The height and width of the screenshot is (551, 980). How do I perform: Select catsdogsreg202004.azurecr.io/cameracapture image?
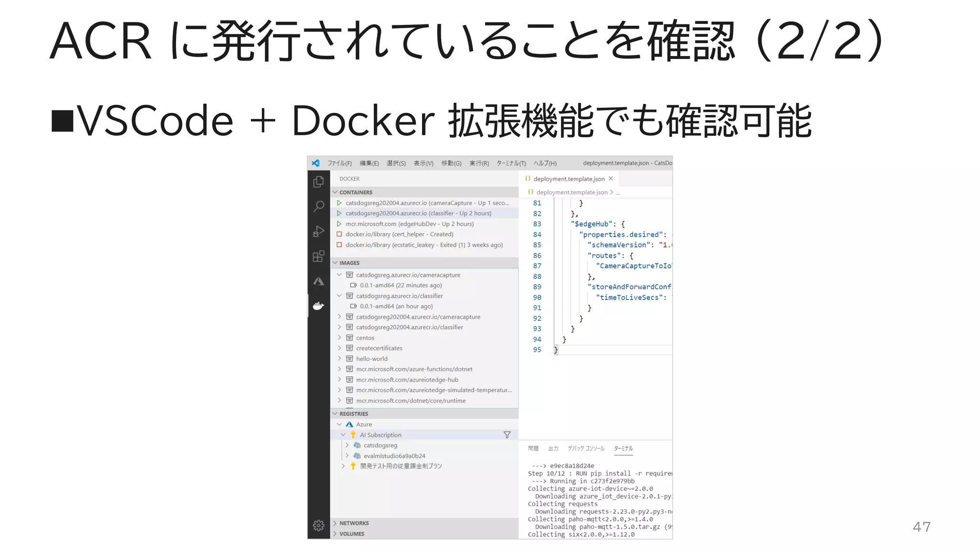424,317
